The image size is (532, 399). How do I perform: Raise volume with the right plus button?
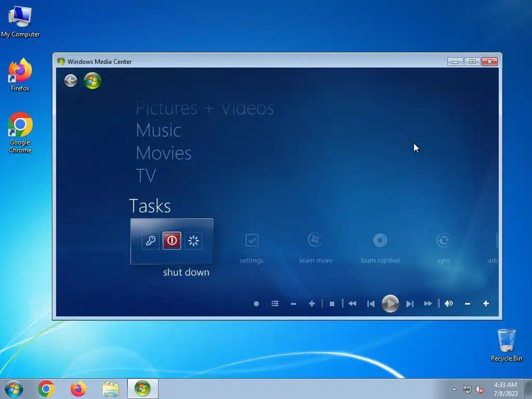point(486,303)
